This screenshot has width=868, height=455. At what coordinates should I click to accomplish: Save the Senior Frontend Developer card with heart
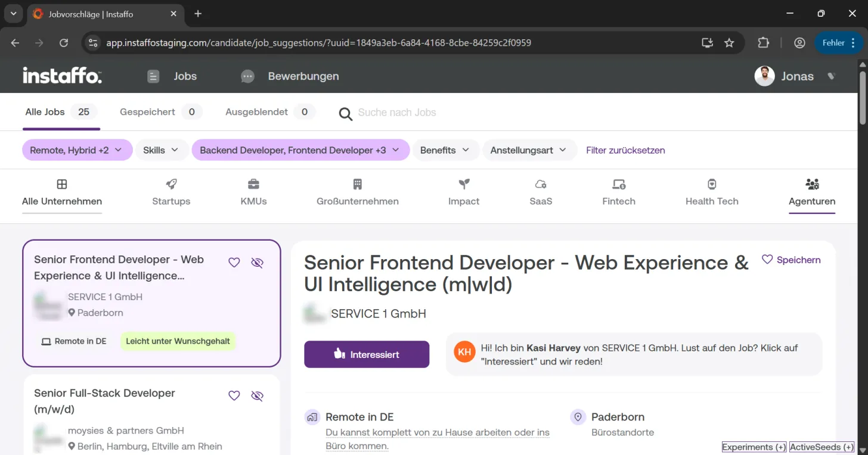click(x=234, y=263)
